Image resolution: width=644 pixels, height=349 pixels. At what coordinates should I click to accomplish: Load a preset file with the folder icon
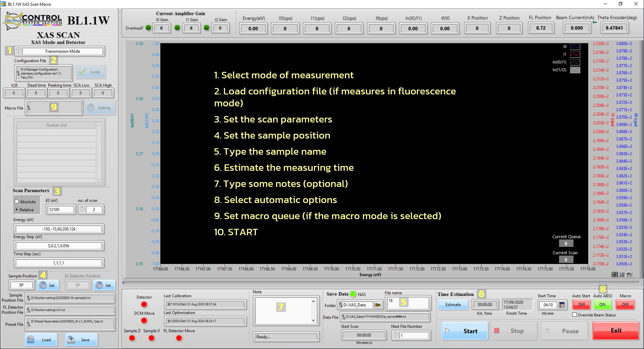point(41,340)
